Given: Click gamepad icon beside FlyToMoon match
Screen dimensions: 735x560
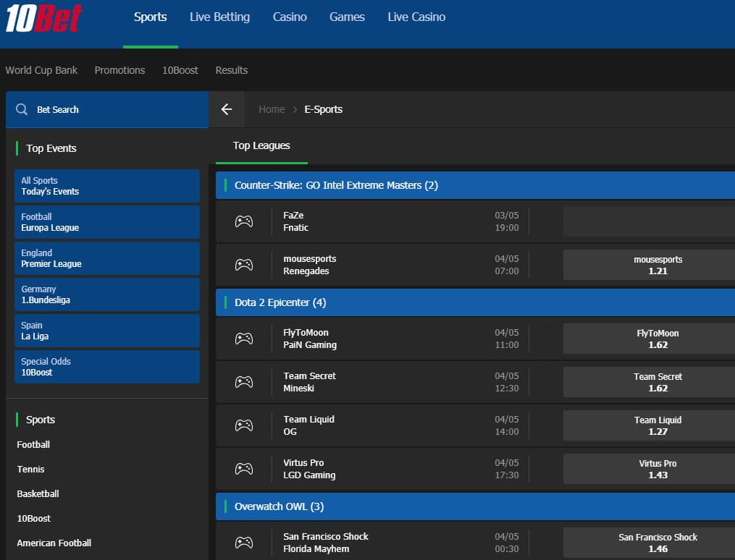Looking at the screenshot, I should tap(244, 339).
